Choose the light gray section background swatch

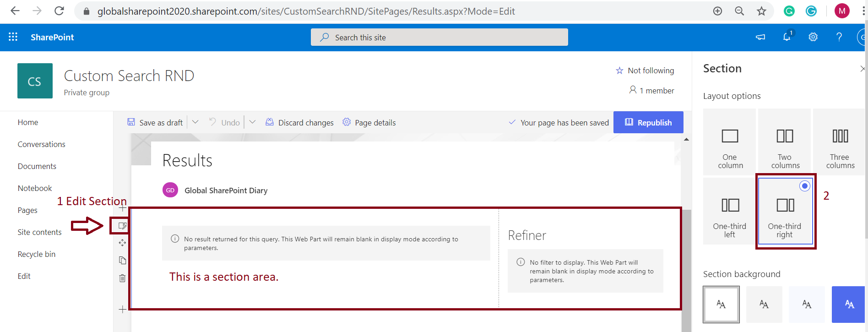click(x=764, y=305)
